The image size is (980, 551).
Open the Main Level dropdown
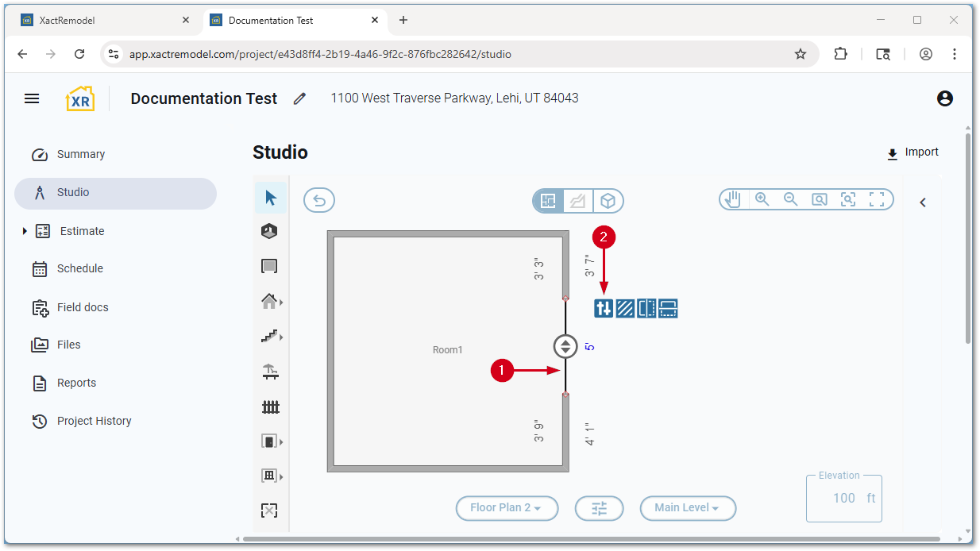[687, 508]
